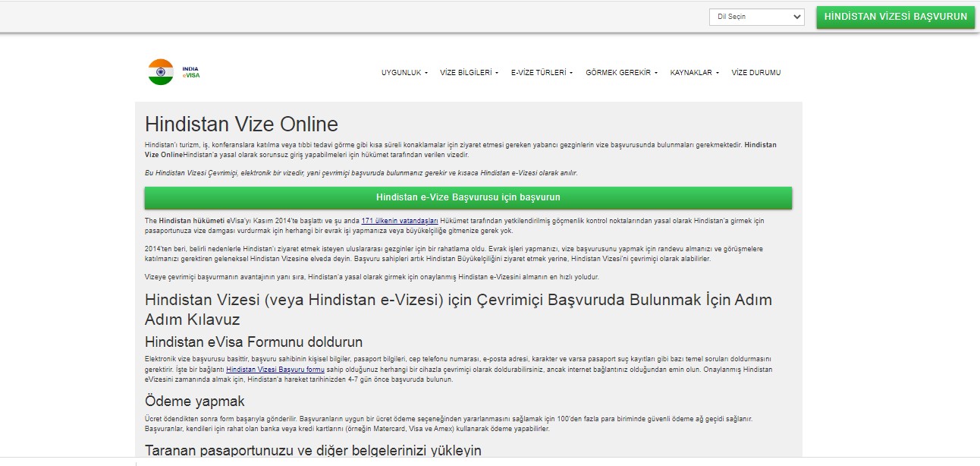980x466 pixels.
Task: Expand the caret beside VİZE BİLGİLERİ
Action: coord(497,74)
